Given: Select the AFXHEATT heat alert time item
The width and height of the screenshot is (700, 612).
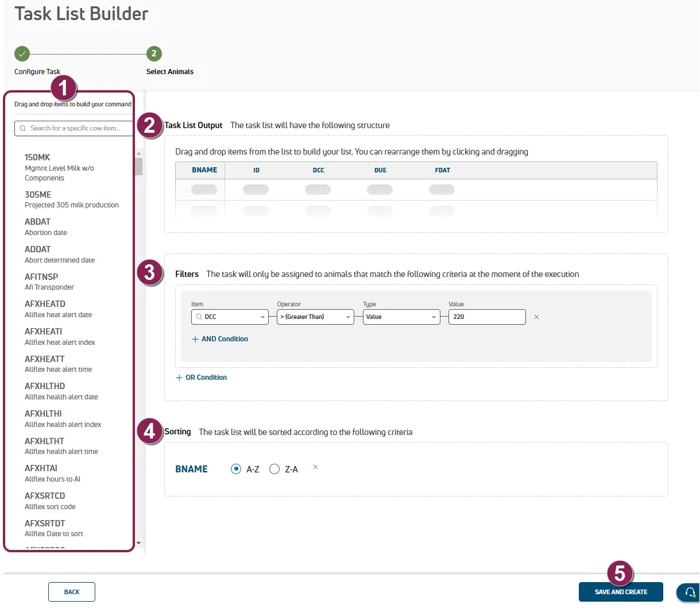Looking at the screenshot, I should 58,364.
